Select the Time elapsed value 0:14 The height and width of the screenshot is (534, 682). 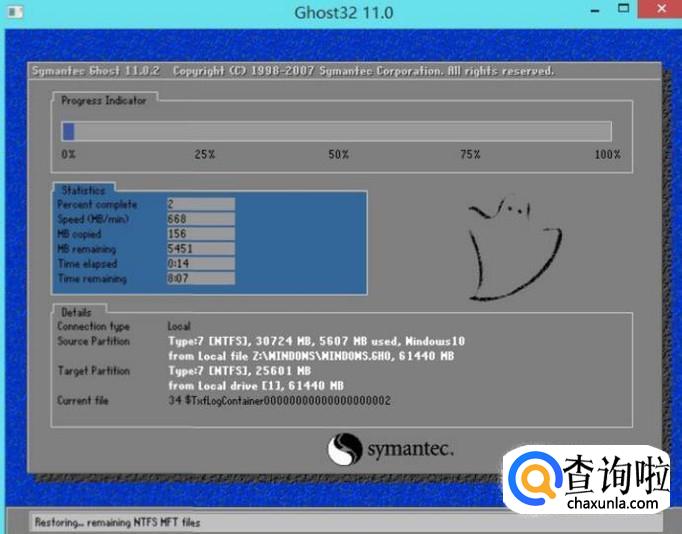[201, 263]
